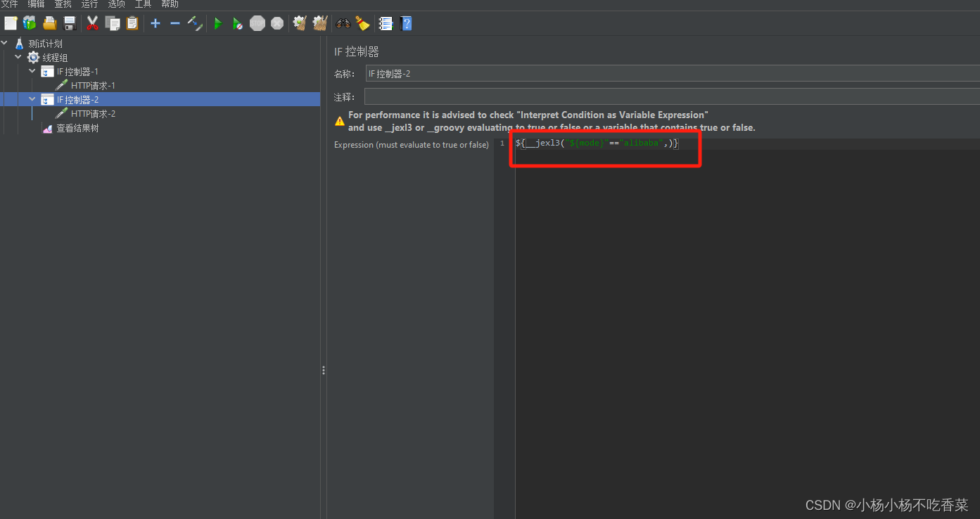Click the 名称 name input field
This screenshot has height=519, width=980.
[672, 73]
